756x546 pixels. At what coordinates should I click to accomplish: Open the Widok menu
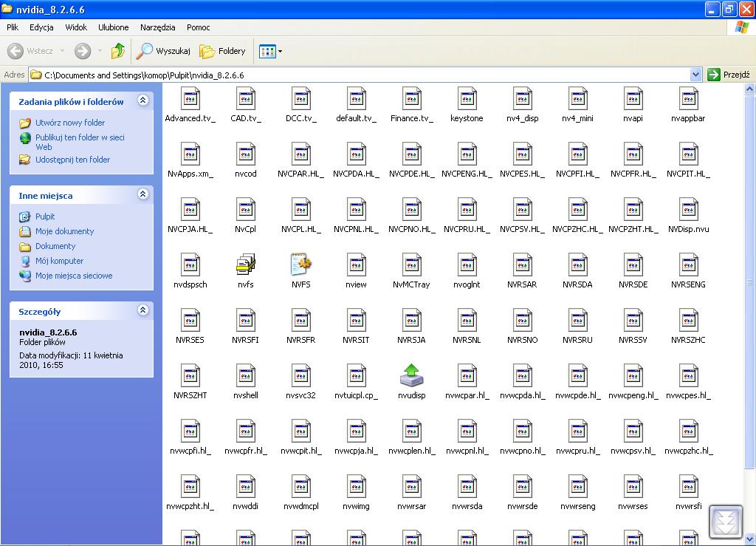[x=76, y=27]
